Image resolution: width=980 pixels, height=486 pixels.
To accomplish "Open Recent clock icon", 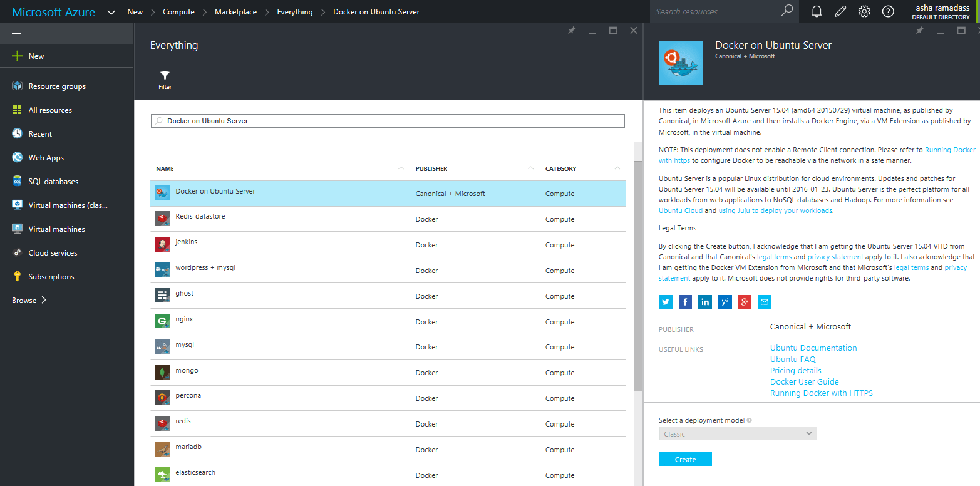I will click(x=17, y=133).
